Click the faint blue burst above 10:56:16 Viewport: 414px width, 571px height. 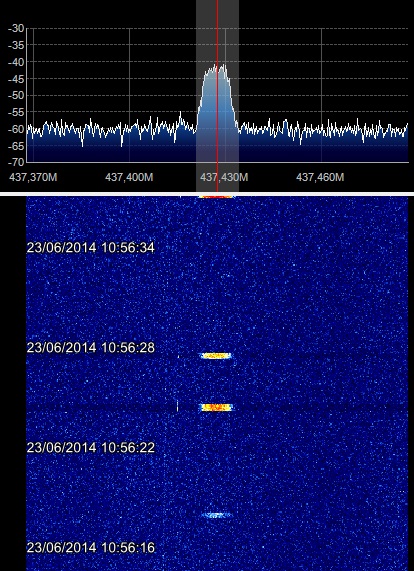coord(217,515)
